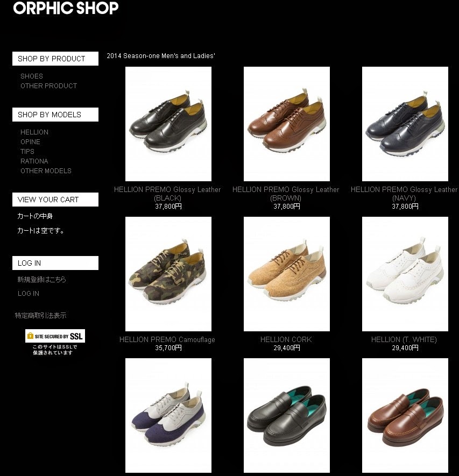
Task: Open navy glossy leather shoe image
Action: (405, 124)
